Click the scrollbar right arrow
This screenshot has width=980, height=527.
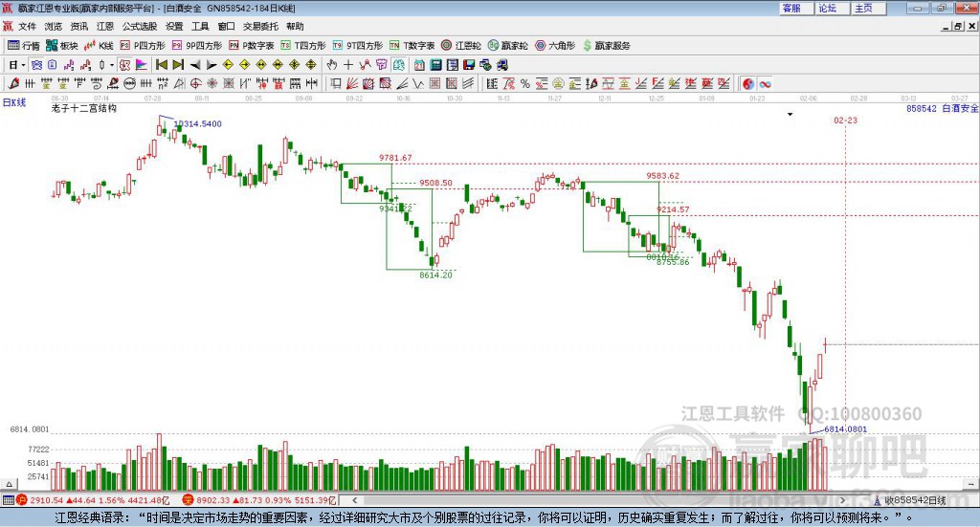click(843, 500)
